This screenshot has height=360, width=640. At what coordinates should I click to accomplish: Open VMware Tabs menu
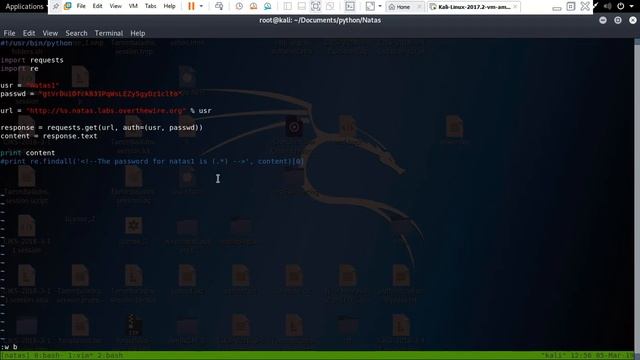(x=151, y=7)
